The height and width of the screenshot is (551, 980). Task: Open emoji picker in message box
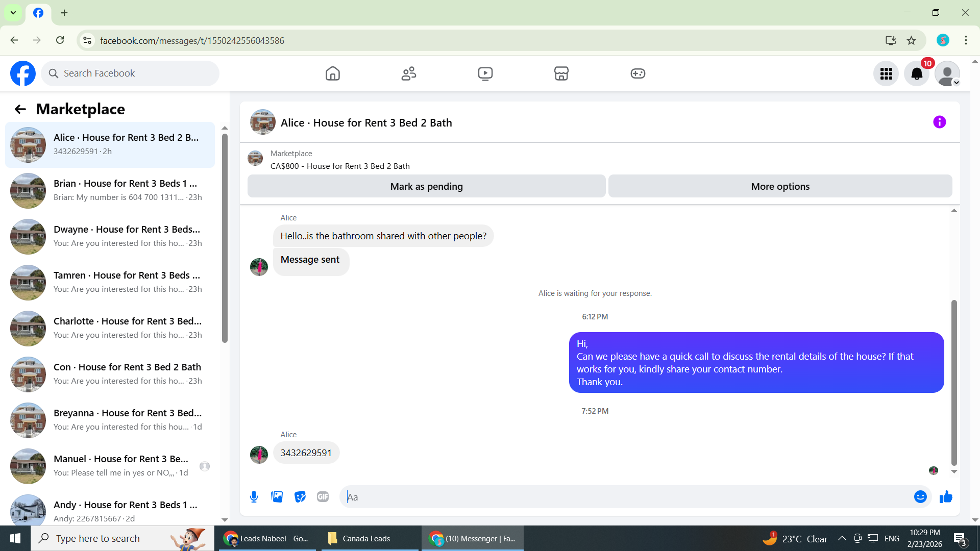(920, 497)
